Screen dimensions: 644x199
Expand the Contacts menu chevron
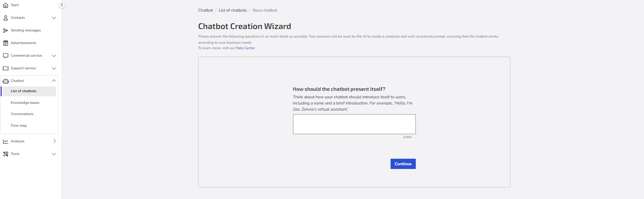tap(54, 18)
